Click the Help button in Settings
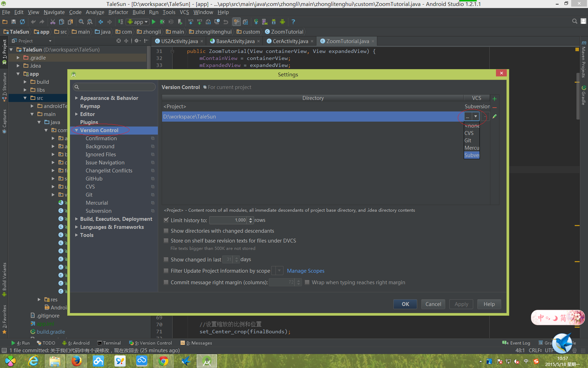Image resolution: width=588 pixels, height=368 pixels. [489, 304]
